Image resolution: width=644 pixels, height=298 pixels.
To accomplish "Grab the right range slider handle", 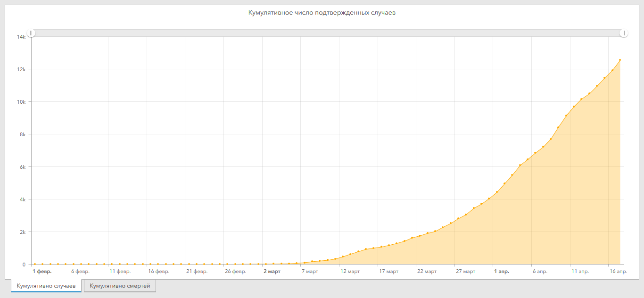I will click(x=624, y=33).
